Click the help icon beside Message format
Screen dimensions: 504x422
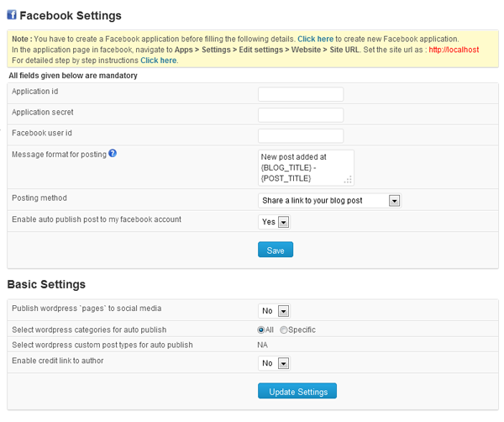[x=113, y=153]
